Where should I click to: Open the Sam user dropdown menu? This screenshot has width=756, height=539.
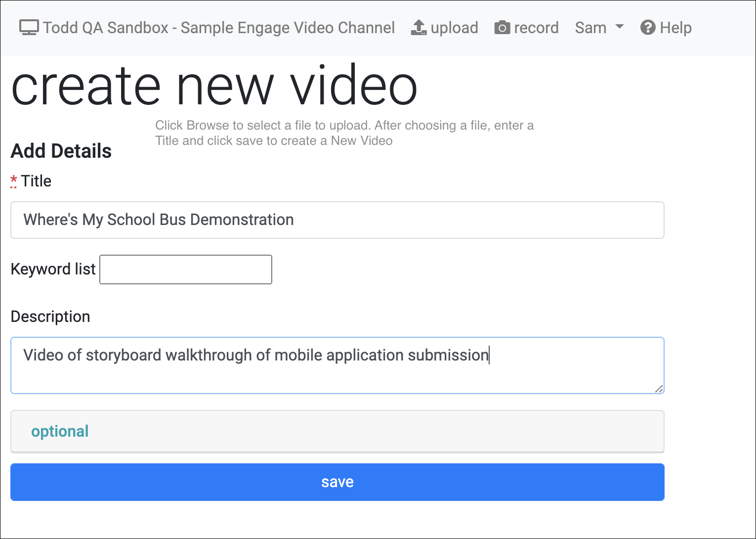(599, 28)
